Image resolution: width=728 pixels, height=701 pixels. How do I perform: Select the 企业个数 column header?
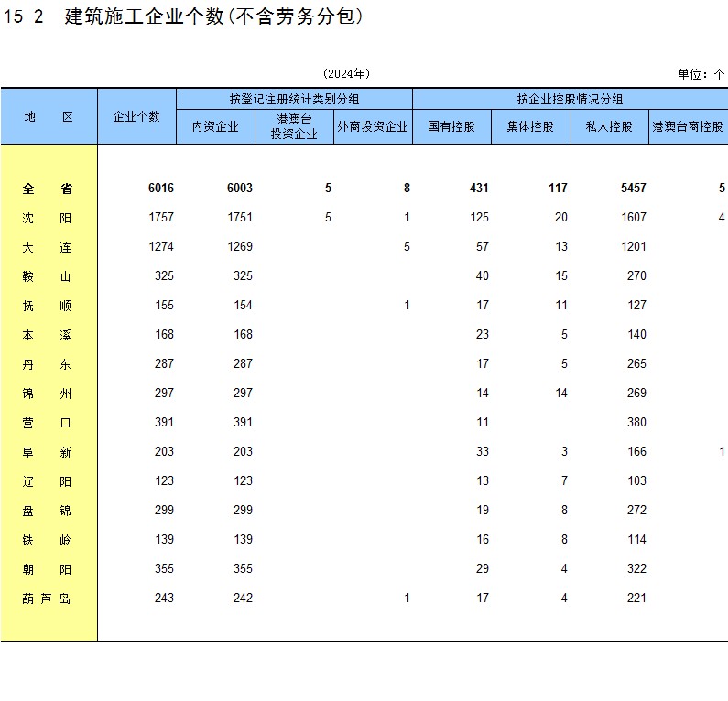click(136, 116)
